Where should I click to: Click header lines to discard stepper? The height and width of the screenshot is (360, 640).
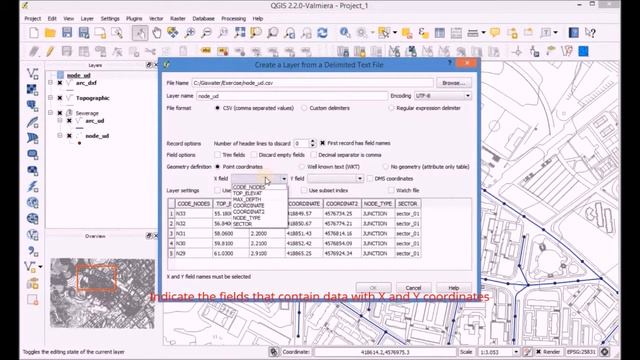tap(313, 143)
